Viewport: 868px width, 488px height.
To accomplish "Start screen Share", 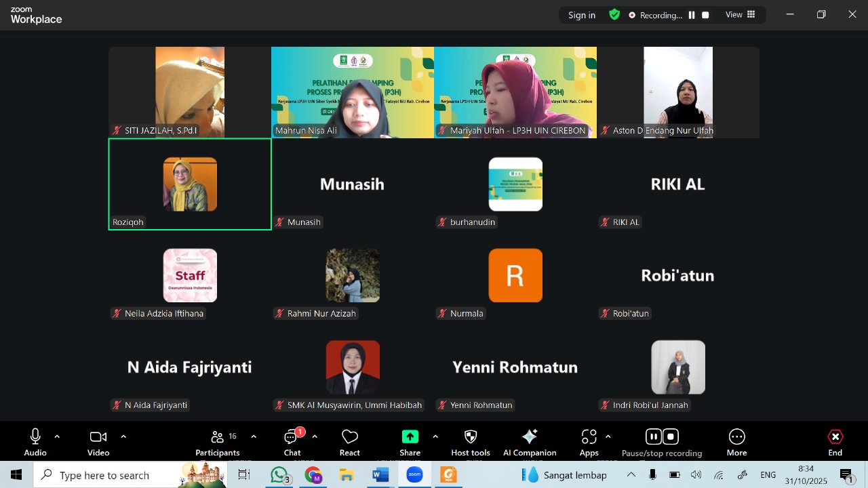I will coord(410,437).
